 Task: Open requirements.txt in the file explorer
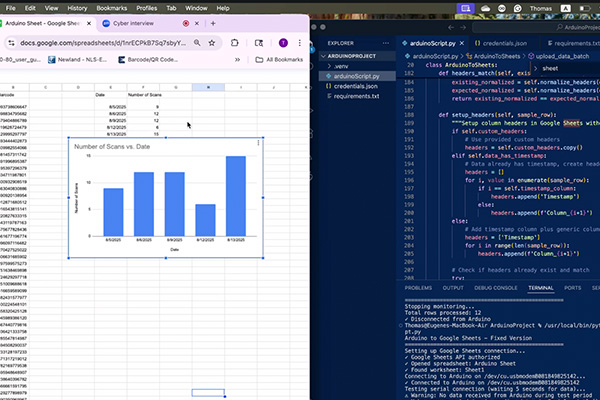(354, 97)
